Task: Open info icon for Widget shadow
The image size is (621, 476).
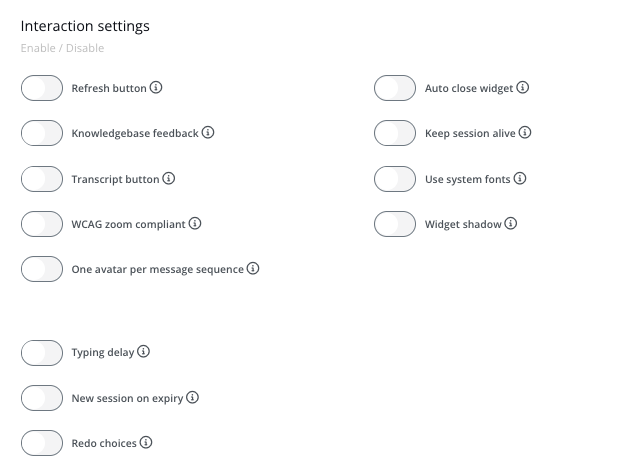Action: click(x=511, y=223)
